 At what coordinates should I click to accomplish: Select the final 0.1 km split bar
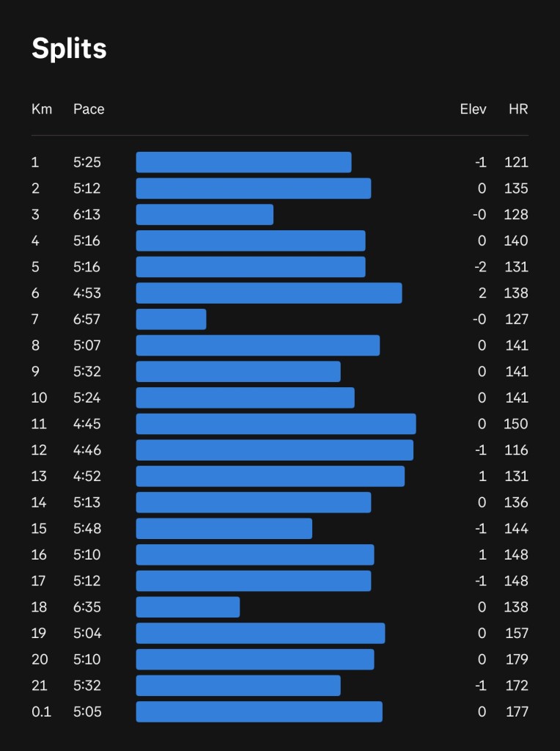tap(259, 712)
